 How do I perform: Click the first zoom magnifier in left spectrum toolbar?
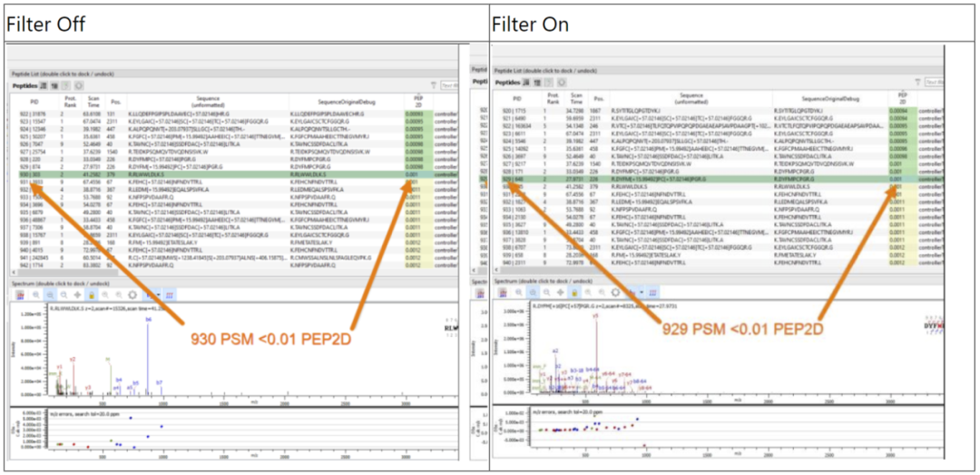pyautogui.click(x=36, y=295)
